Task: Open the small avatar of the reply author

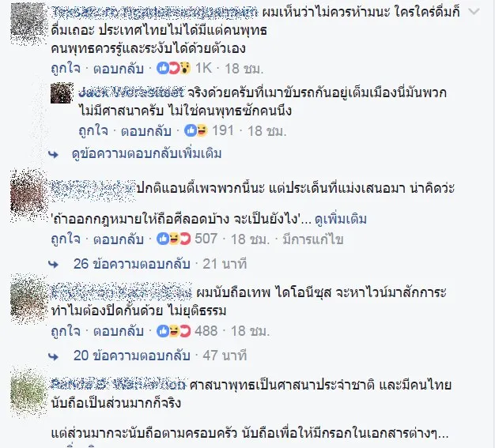Action: point(62,93)
